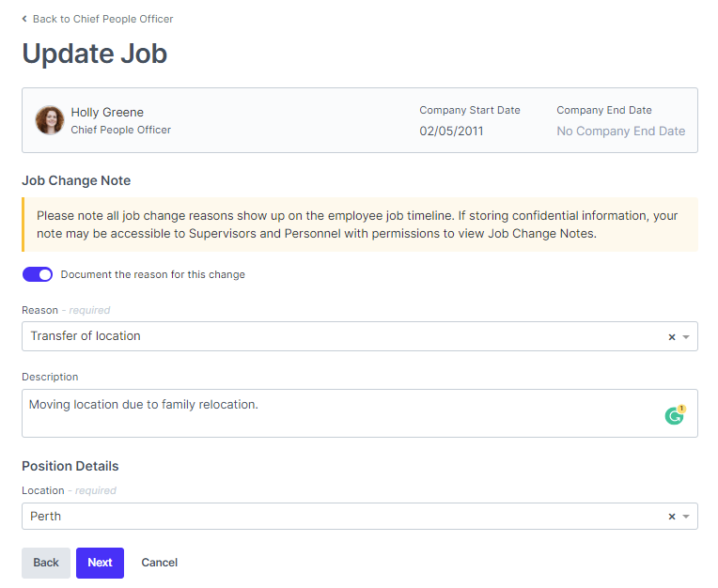Open the Perth location combo box
This screenshot has width=718, height=588.
[x=338, y=517]
